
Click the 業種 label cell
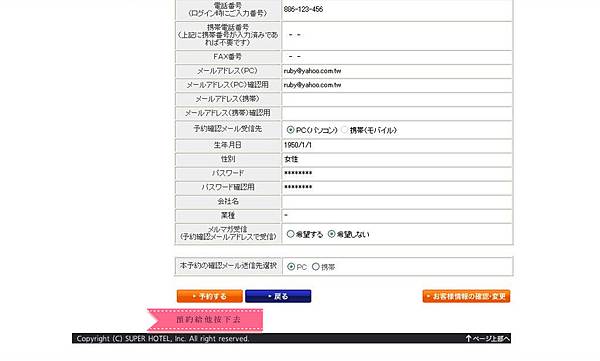pyautogui.click(x=228, y=216)
